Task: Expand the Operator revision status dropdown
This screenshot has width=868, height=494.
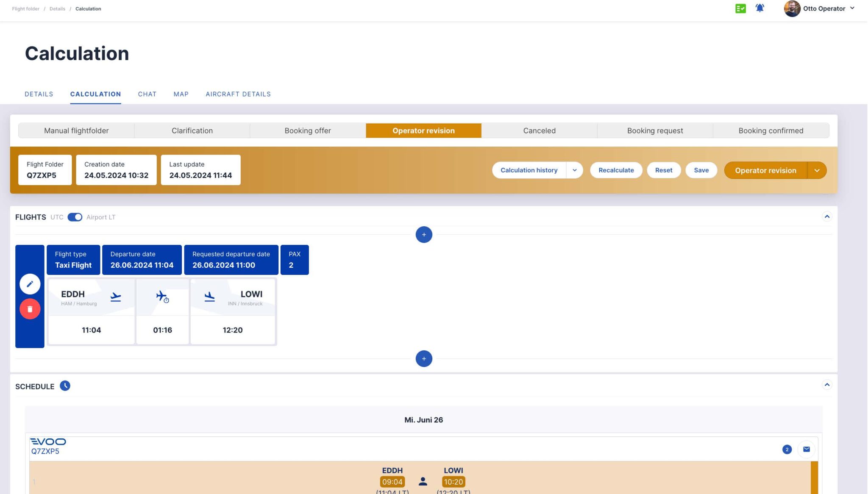Action: 816,170
